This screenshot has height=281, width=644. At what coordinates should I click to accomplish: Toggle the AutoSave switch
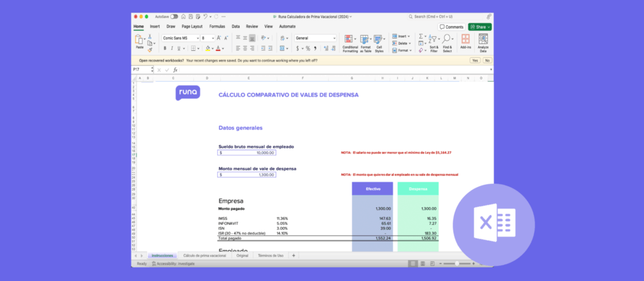pos(174,16)
